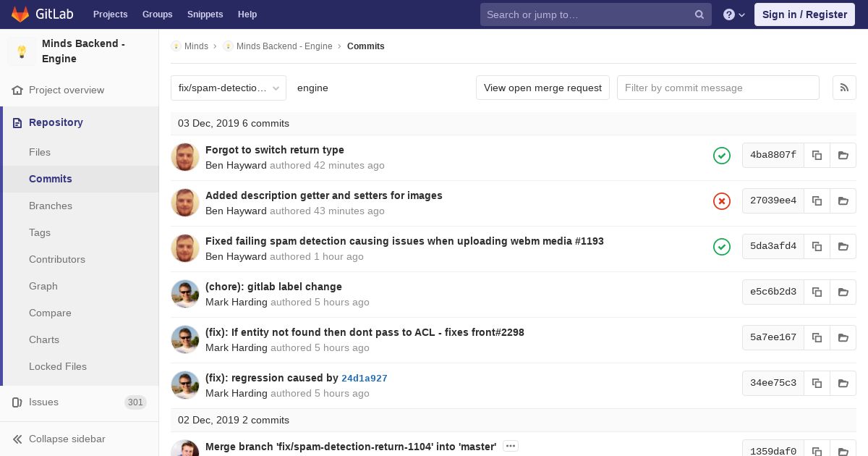Expand merge commit description ellipsis button

[x=511, y=446]
